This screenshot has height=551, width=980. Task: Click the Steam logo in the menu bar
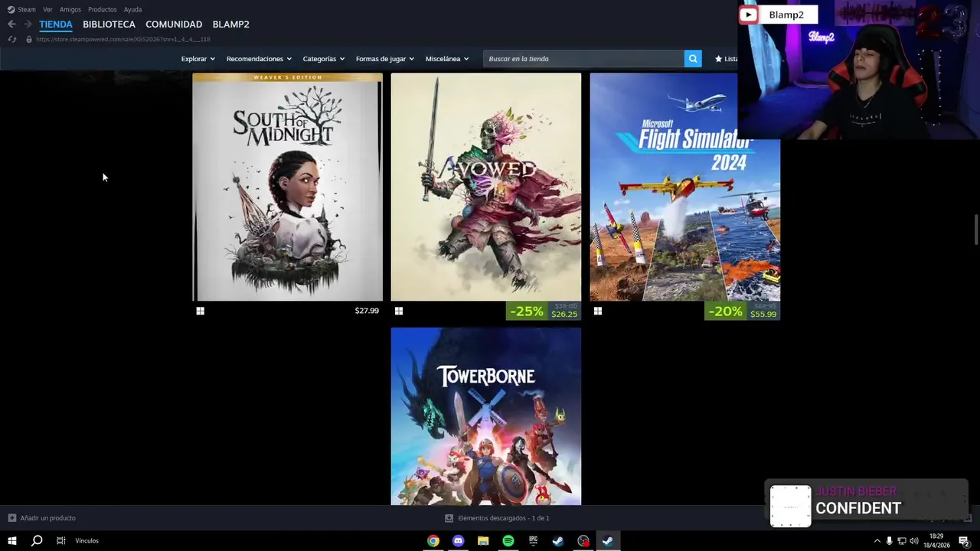(x=11, y=9)
